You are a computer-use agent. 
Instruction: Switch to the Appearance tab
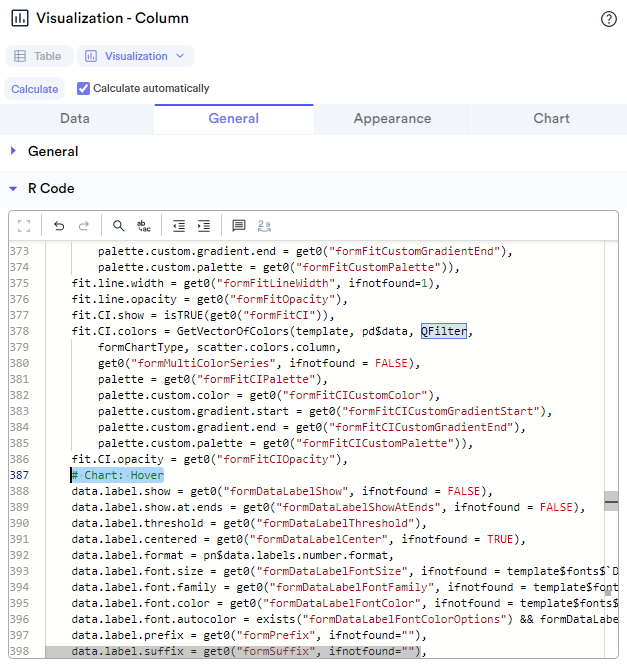(392, 118)
